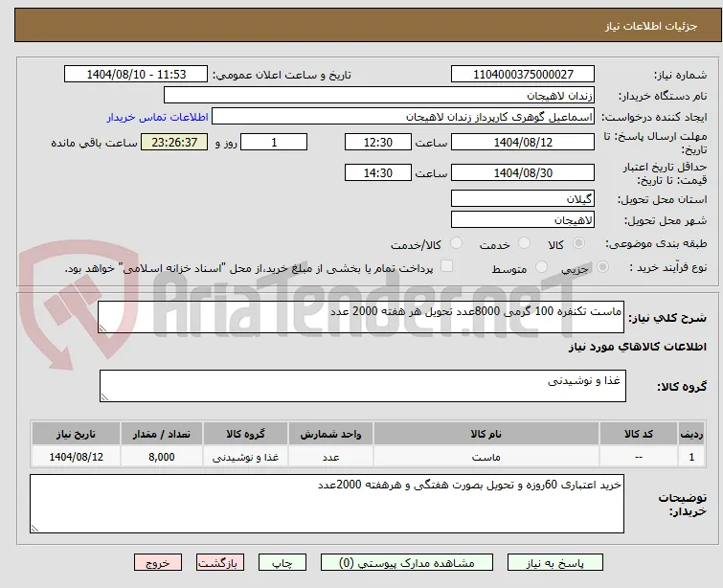Image resolution: width=723 pixels, height=588 pixels.
Task: Click the requester field 'اسماعیل گوهری'
Action: coord(403,117)
